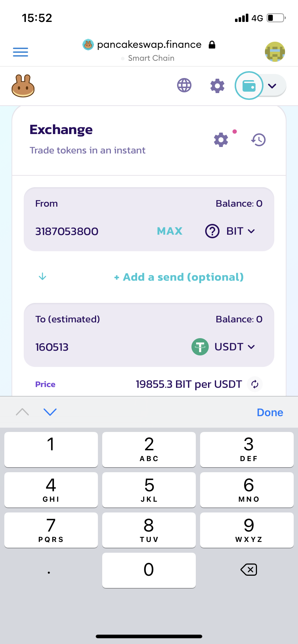
Task: Invert the price refresh icon
Action: point(255,384)
